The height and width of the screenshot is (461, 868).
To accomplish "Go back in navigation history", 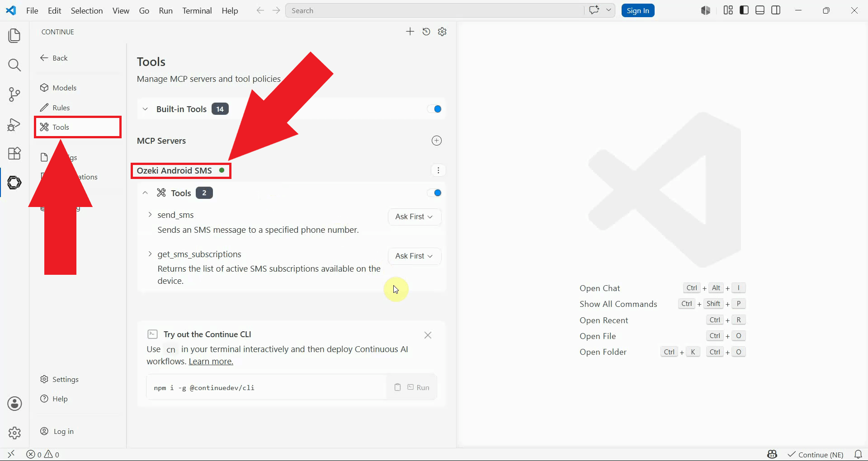I will (260, 10).
